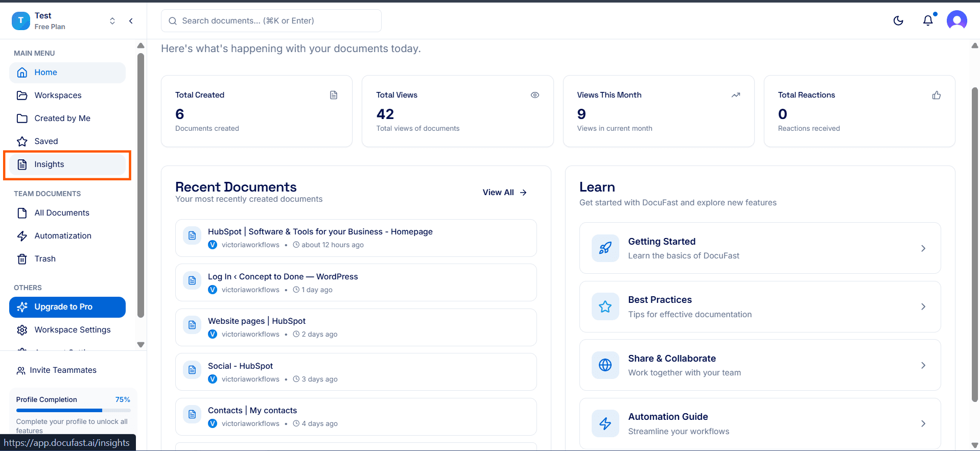Click Automation Guide lightning icon

(x=605, y=423)
